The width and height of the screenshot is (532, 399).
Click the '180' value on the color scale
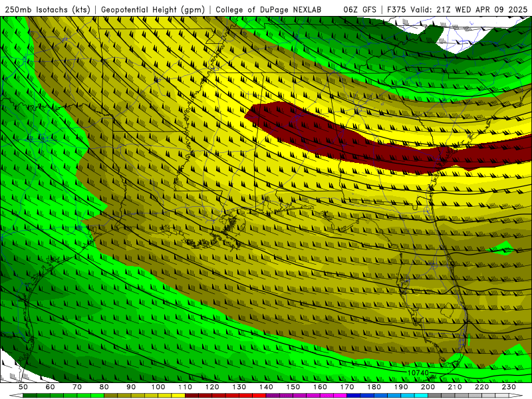click(x=374, y=387)
